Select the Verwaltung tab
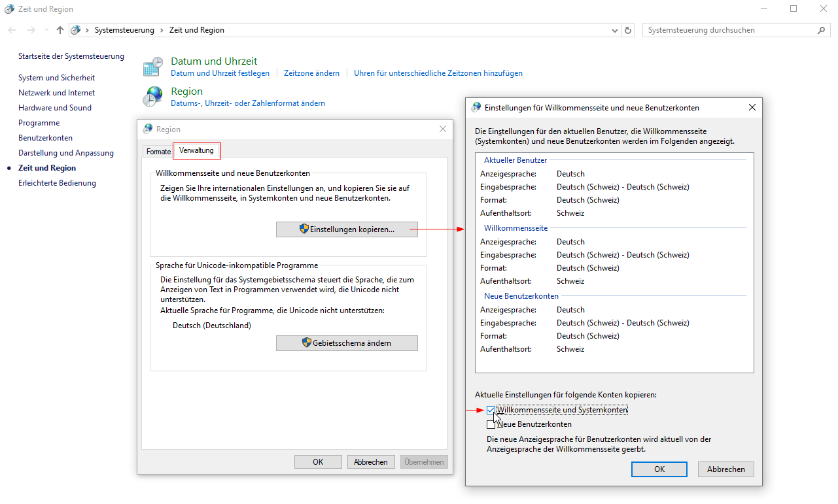This screenshot has height=504, width=838. point(196,151)
